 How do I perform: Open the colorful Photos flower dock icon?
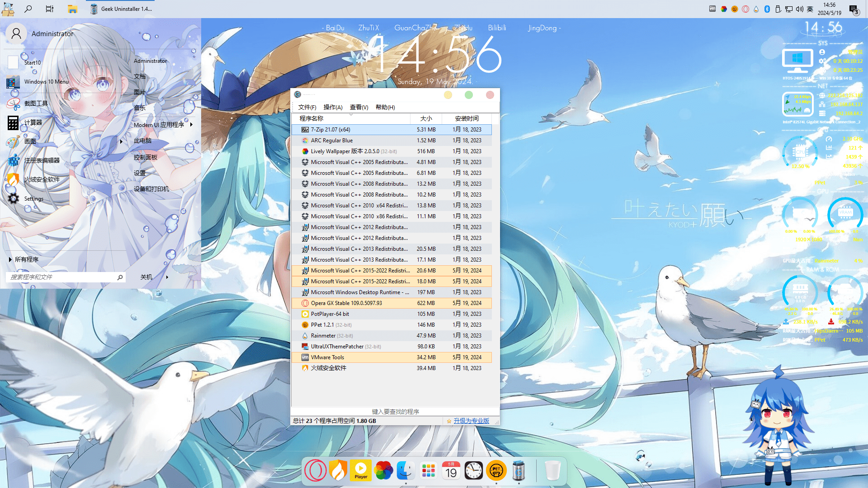click(383, 470)
